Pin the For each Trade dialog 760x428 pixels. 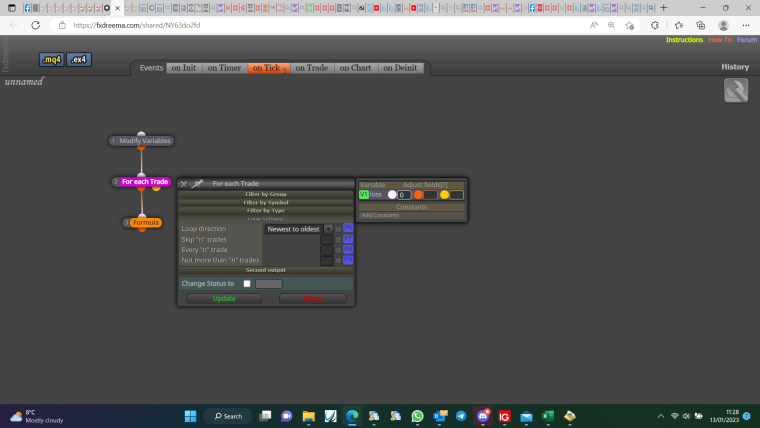197,184
